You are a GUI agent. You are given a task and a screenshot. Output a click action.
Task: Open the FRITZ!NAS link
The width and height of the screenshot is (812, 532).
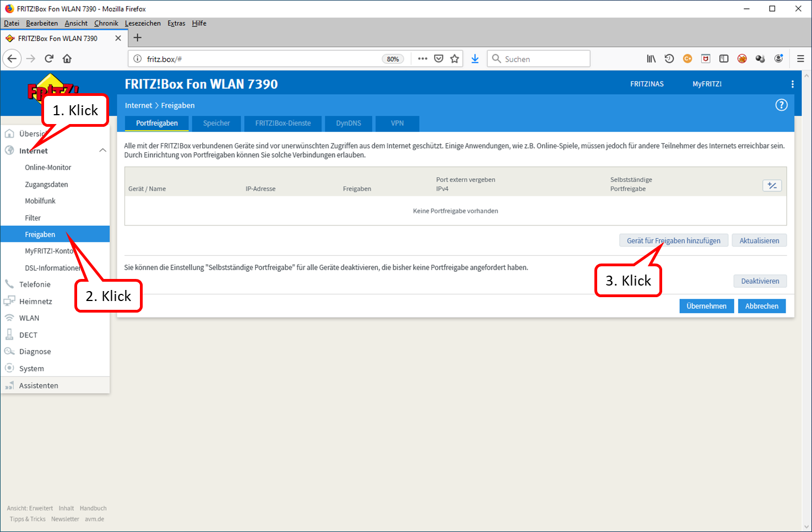(647, 84)
